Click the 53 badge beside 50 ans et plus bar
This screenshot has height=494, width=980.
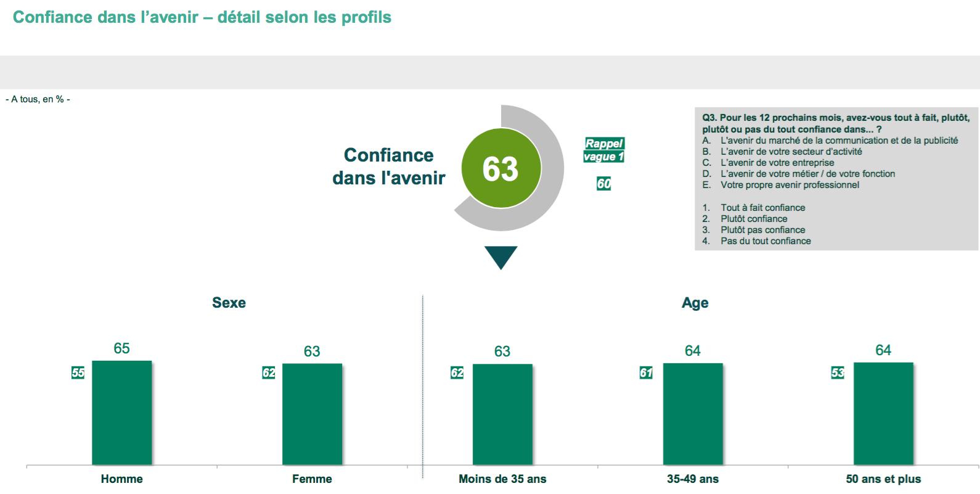(x=838, y=373)
